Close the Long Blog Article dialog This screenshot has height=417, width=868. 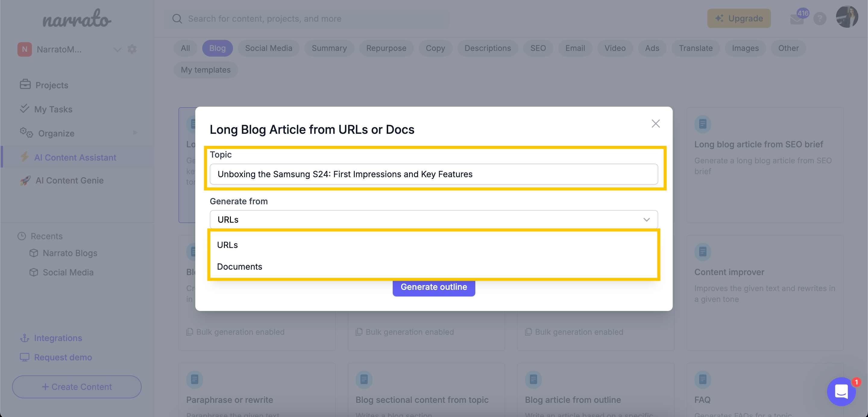pos(656,124)
